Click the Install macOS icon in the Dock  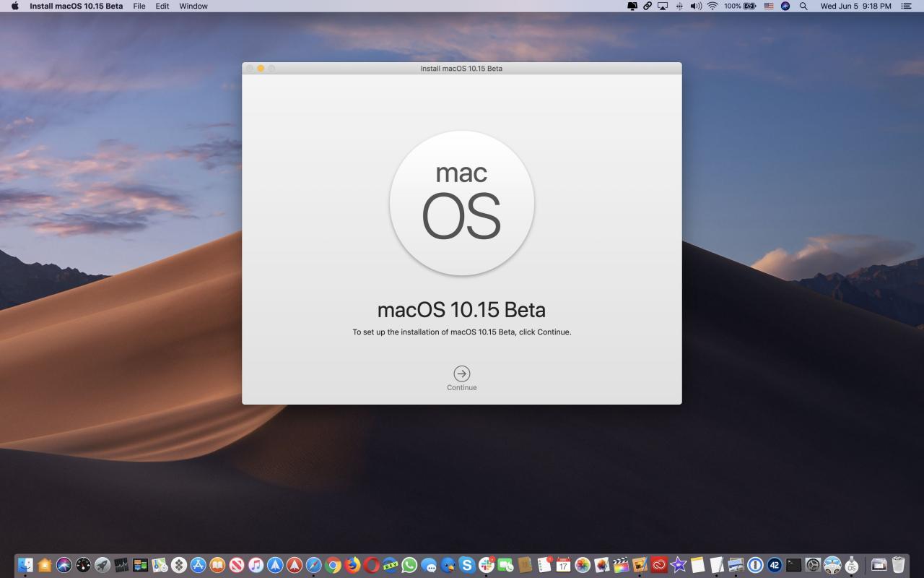click(x=852, y=565)
